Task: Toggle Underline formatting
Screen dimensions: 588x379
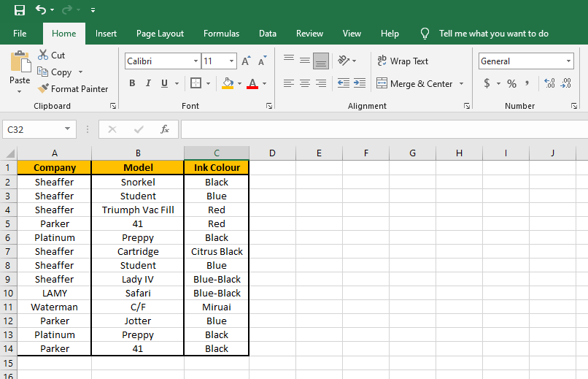Action: 164,83
